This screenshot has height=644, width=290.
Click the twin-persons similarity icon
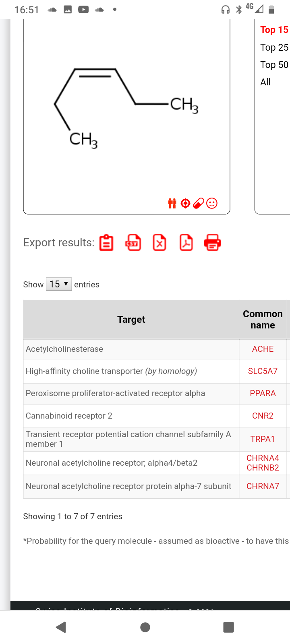[x=172, y=203]
